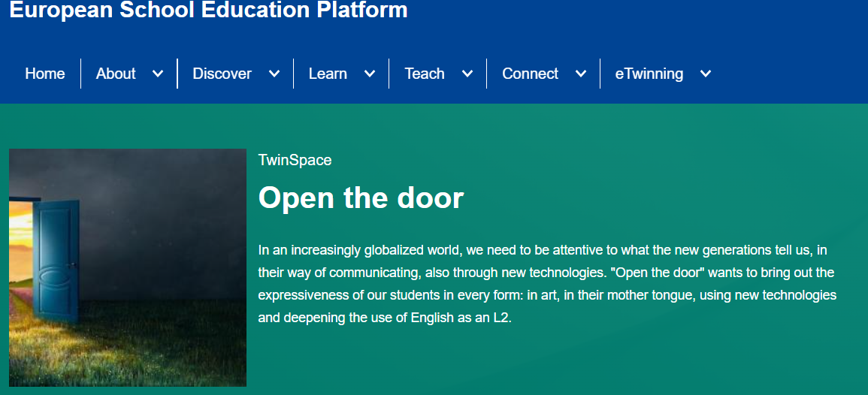Expand the Teach dropdown chevron

(467, 74)
